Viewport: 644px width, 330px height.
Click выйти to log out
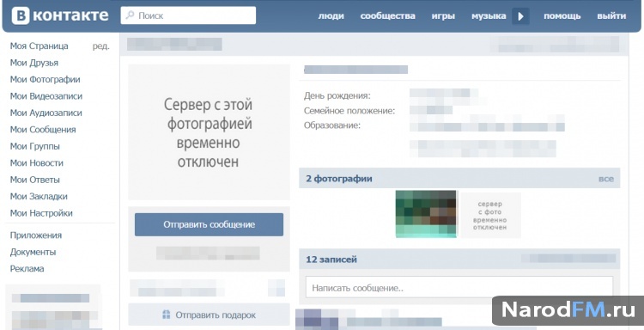(x=611, y=16)
